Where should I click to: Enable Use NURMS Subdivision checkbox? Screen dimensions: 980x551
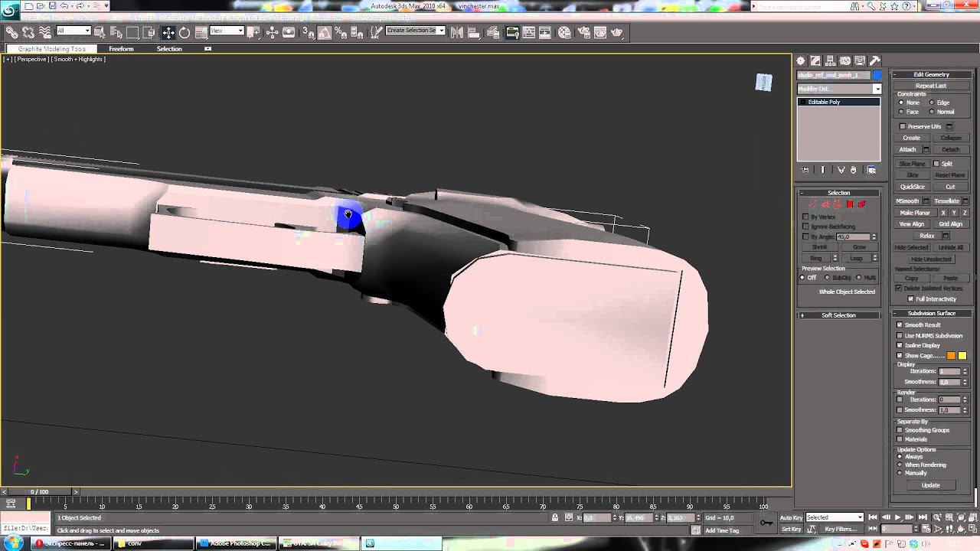pos(900,336)
